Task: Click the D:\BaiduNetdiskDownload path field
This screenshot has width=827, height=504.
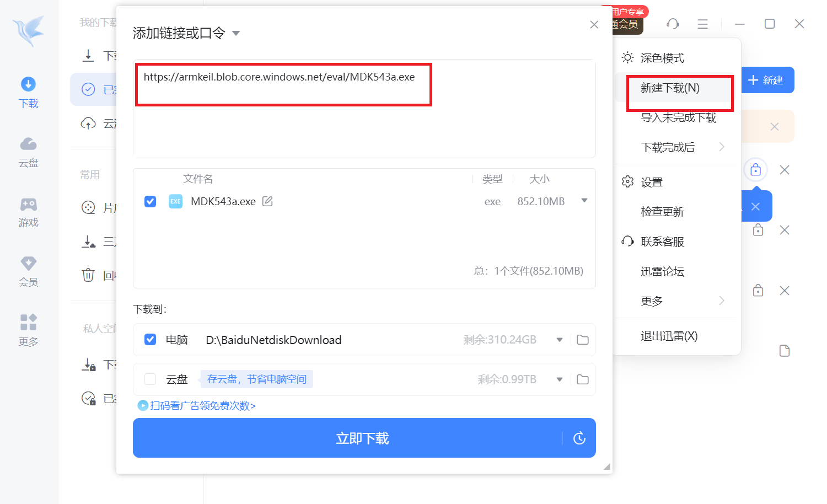Action: click(x=273, y=340)
